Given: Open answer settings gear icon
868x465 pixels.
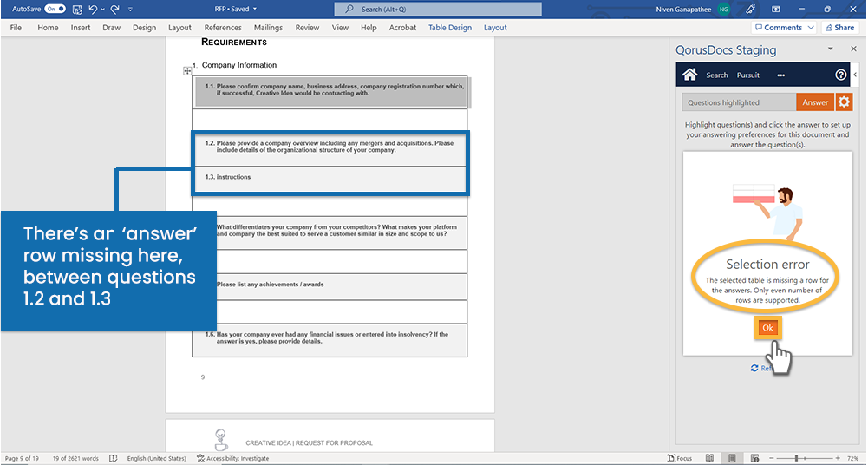Looking at the screenshot, I should click(844, 102).
